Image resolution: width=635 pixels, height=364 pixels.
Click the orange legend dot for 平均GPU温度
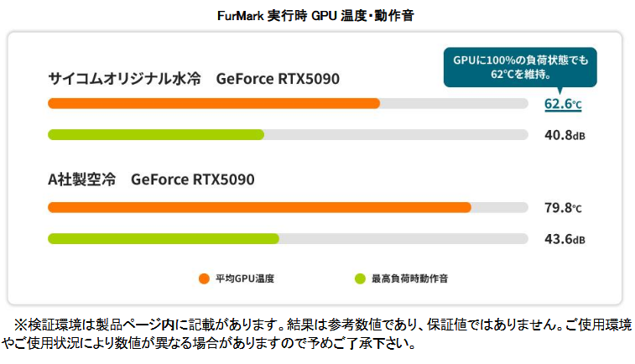tap(203, 278)
